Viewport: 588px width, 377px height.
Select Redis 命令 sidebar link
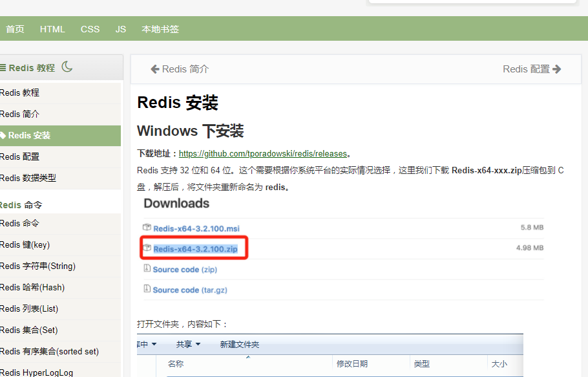tap(60, 224)
